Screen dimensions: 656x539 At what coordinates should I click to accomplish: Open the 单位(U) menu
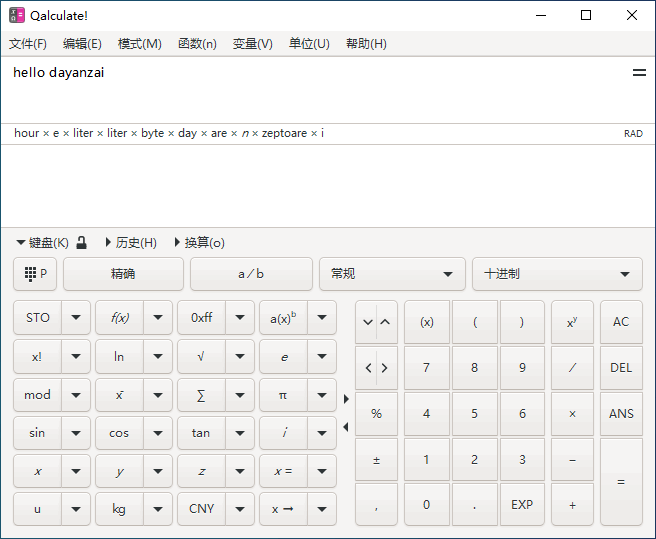tap(309, 44)
